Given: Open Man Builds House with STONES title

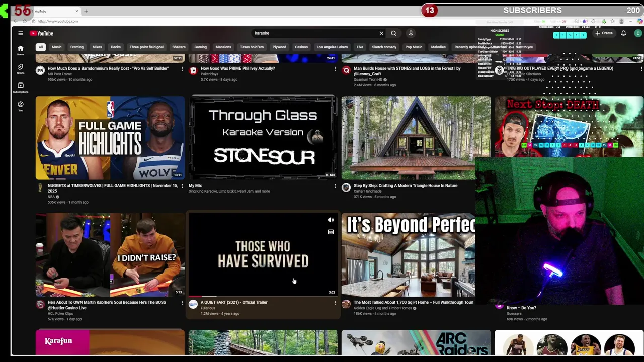Looking at the screenshot, I should point(407,71).
